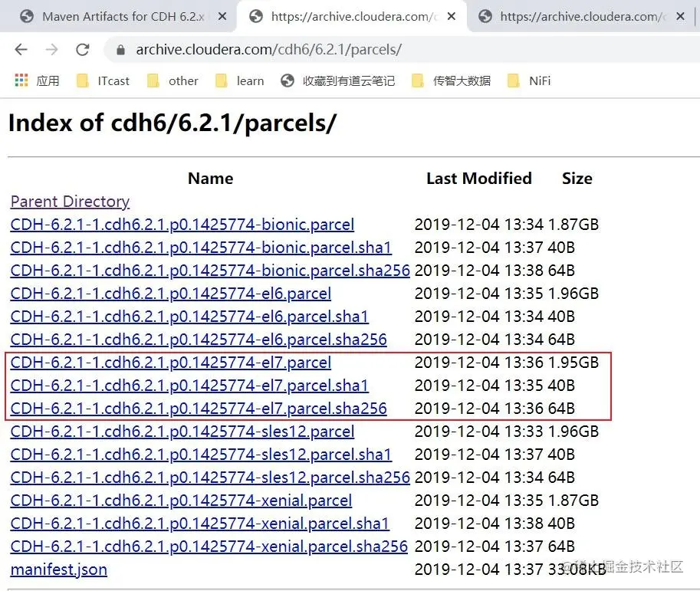This screenshot has width=700, height=591.
Task: Open the bionic.parcel.sha256 link
Action: point(210,271)
